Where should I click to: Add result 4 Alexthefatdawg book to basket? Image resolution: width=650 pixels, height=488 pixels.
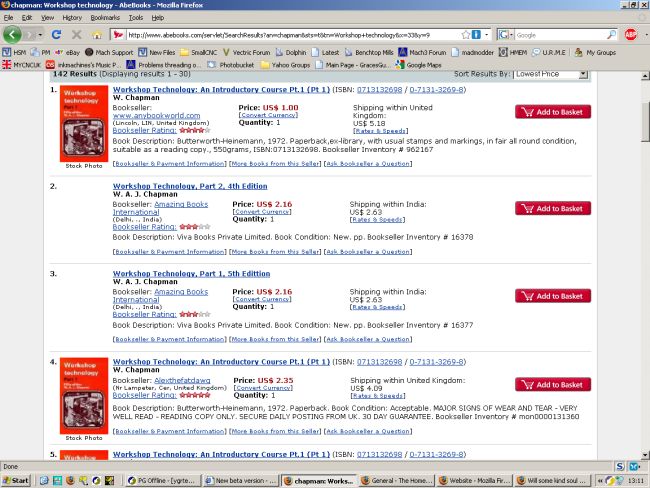pyautogui.click(x=553, y=385)
